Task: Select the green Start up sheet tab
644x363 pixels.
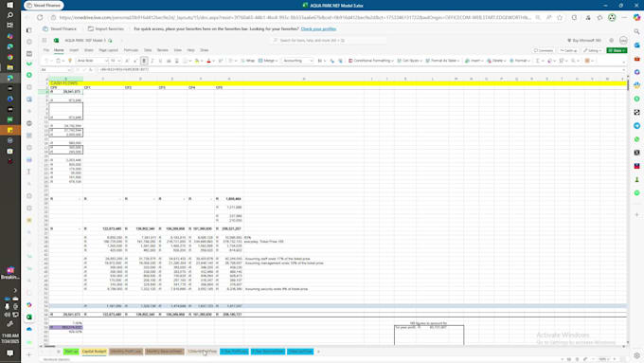Action: [x=71, y=352]
